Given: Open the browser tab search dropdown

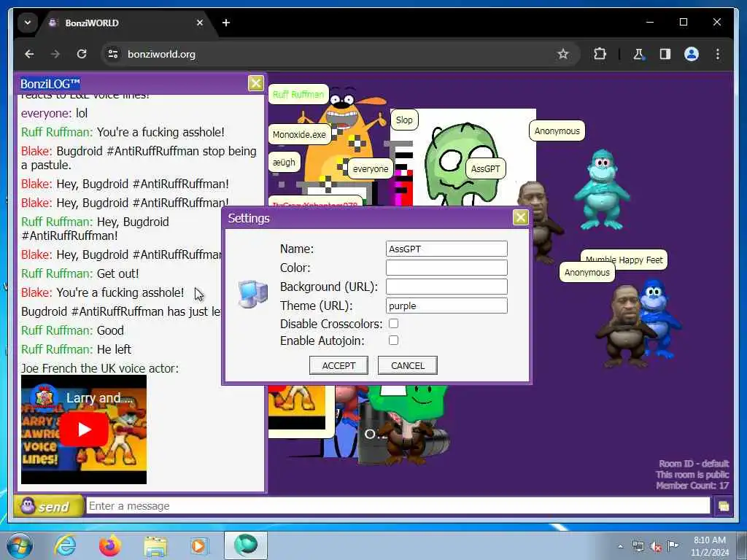Looking at the screenshot, I should tap(28, 23).
